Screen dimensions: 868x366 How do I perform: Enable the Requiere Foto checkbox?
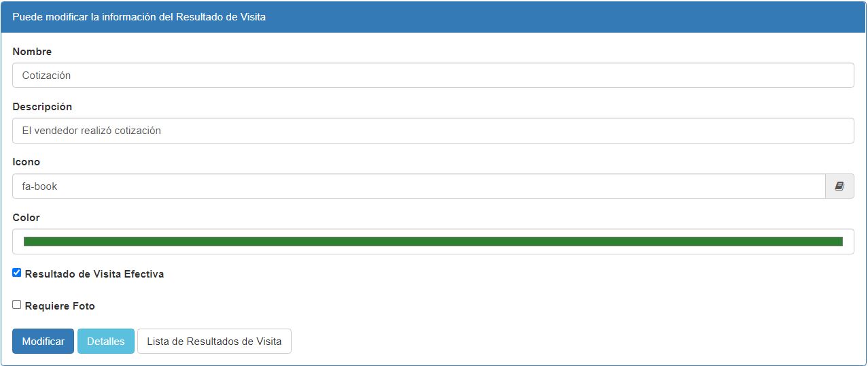17,305
